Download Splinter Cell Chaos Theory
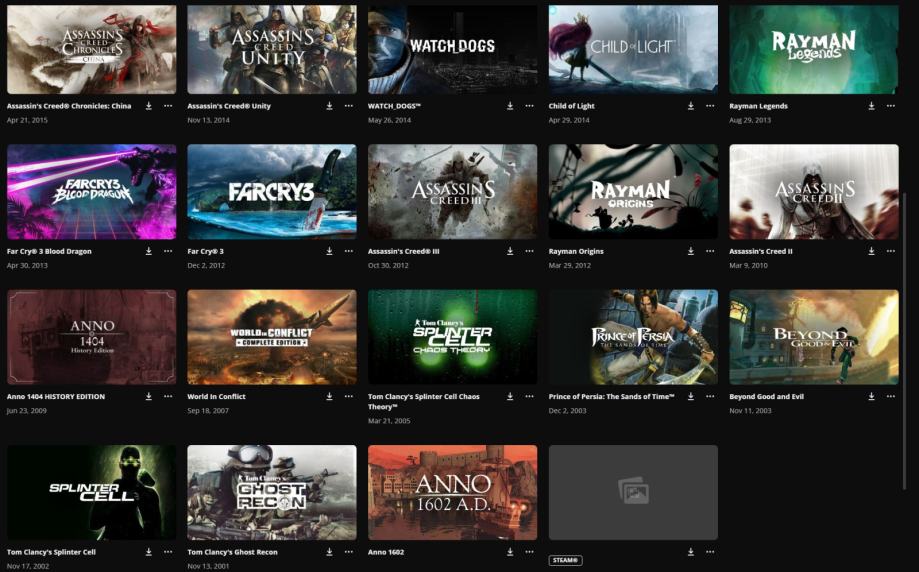The height and width of the screenshot is (572, 919). (510, 396)
